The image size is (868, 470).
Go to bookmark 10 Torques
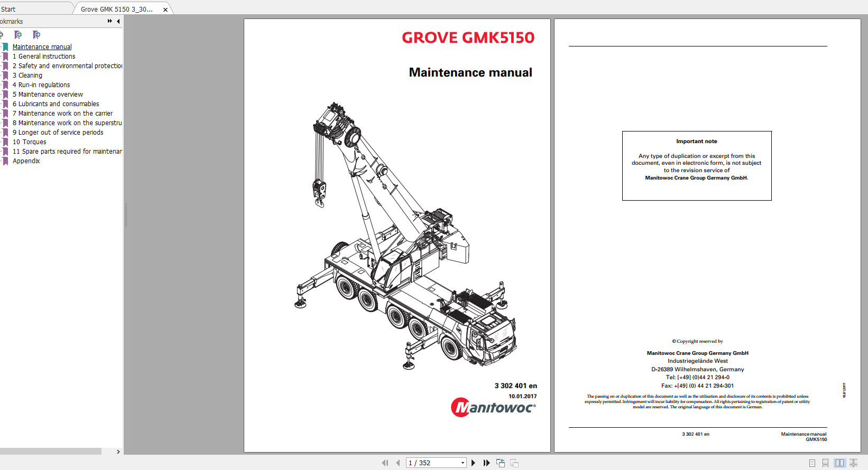click(x=30, y=142)
